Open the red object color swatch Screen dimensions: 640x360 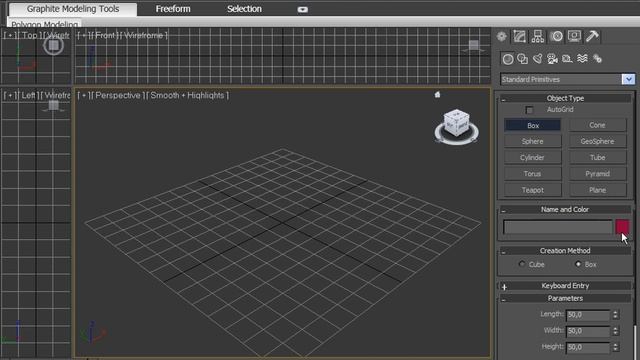click(622, 227)
